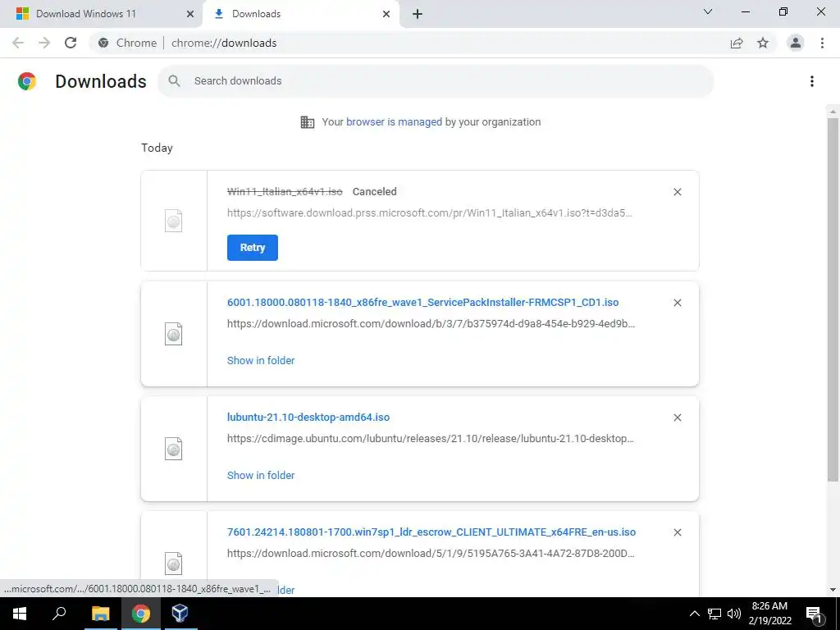This screenshot has width=840, height=630.
Task: Click the Today date heading
Action: pyautogui.click(x=157, y=148)
